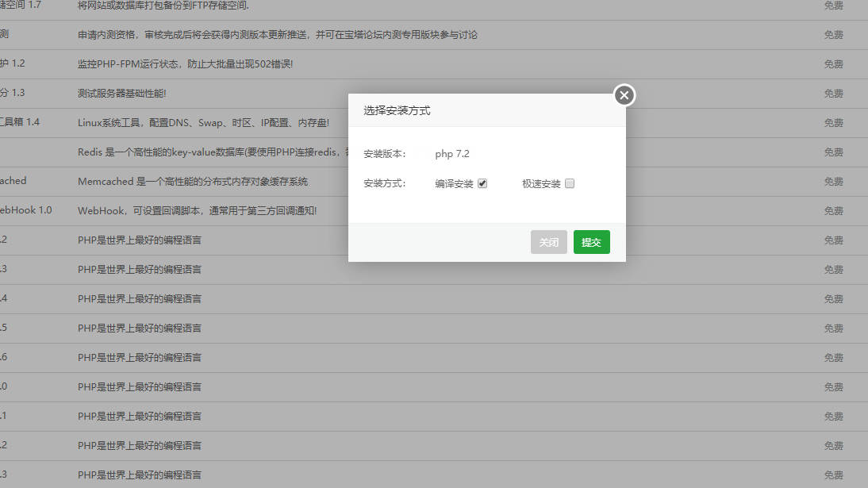Click the 安装方式 label
This screenshot has height=488, width=868.
[385, 183]
